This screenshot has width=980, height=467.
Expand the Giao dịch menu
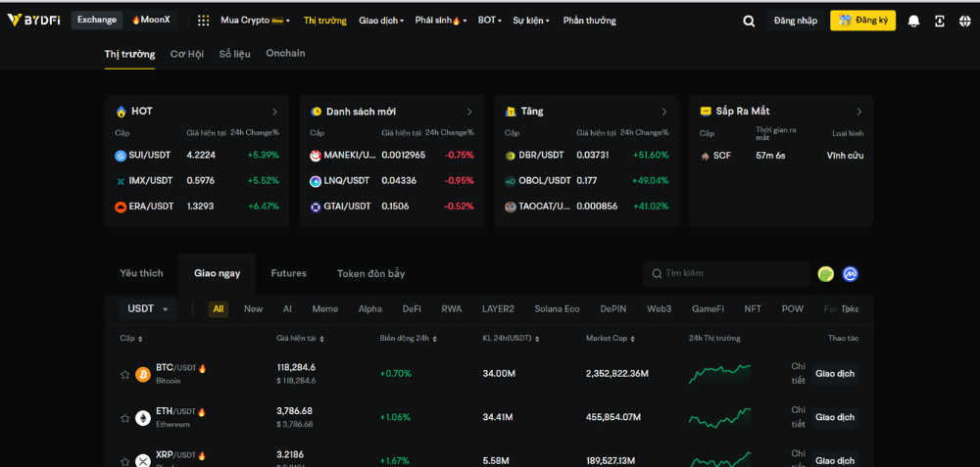(x=380, y=21)
